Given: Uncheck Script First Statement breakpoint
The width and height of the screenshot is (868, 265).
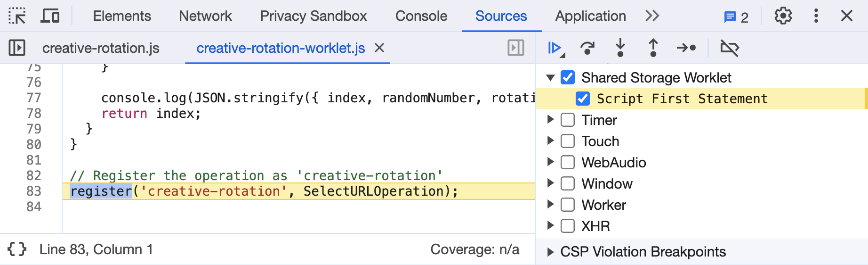Looking at the screenshot, I should coord(583,99).
